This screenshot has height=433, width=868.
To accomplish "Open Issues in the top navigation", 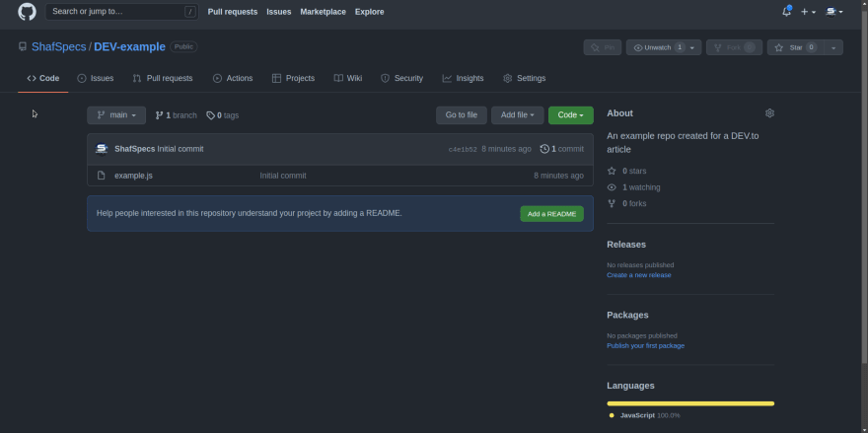I will coord(279,12).
